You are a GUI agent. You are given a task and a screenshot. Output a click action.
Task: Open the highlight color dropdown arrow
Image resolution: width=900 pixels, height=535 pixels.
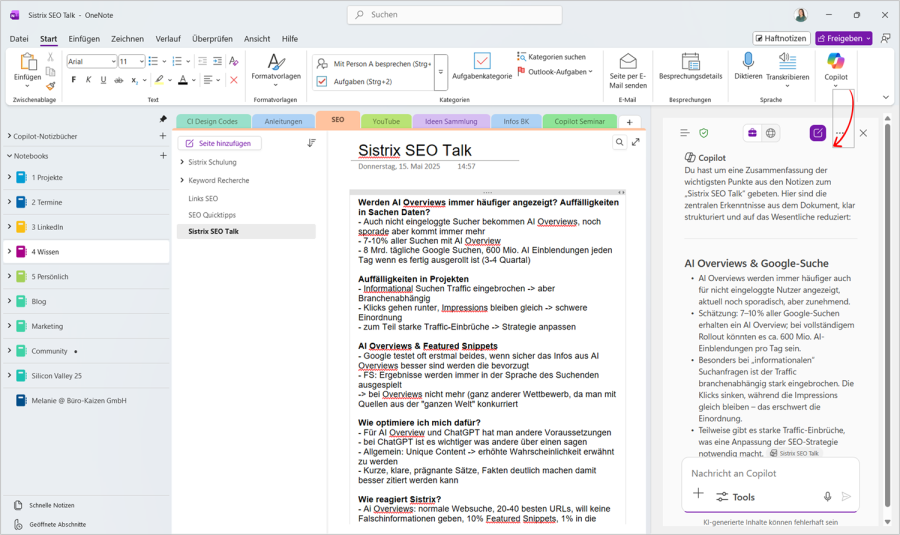pos(170,80)
